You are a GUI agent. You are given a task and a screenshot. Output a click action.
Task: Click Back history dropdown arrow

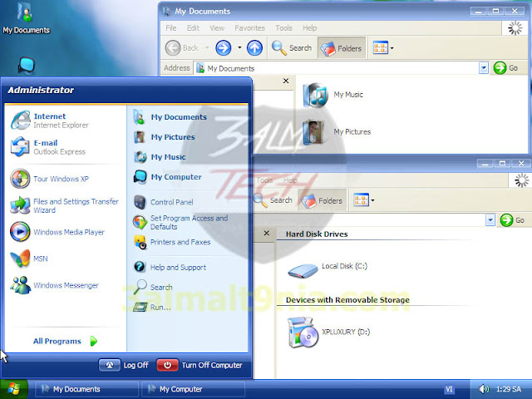tap(207, 48)
